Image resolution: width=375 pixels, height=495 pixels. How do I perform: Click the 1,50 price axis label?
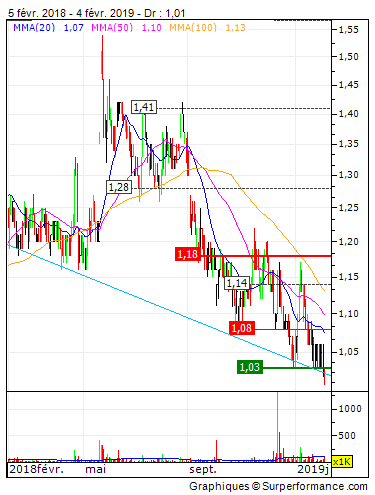point(349,57)
